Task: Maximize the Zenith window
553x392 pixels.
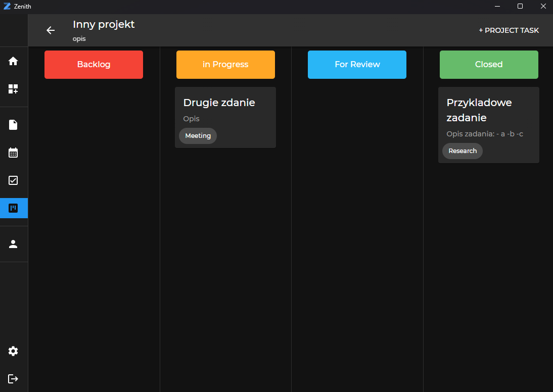Action: point(520,7)
